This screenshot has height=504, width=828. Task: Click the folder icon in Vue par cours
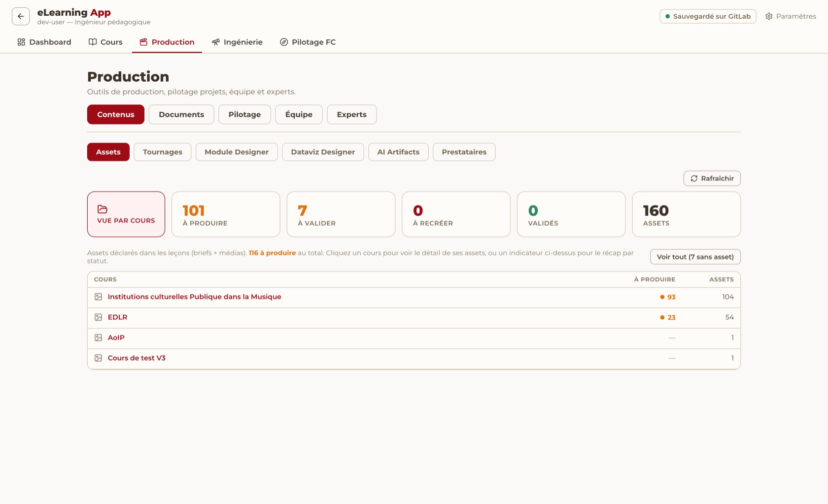pos(103,209)
